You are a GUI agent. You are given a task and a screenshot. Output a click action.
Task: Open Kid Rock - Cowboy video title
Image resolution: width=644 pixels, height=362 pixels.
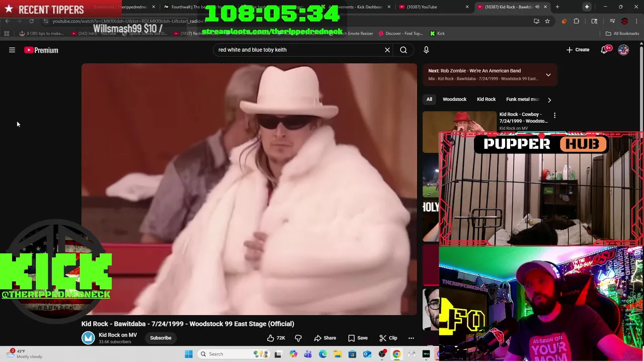523,118
